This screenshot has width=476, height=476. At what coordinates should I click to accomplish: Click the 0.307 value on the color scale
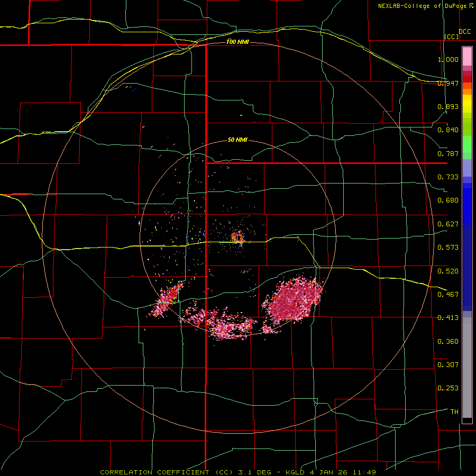(x=448, y=365)
